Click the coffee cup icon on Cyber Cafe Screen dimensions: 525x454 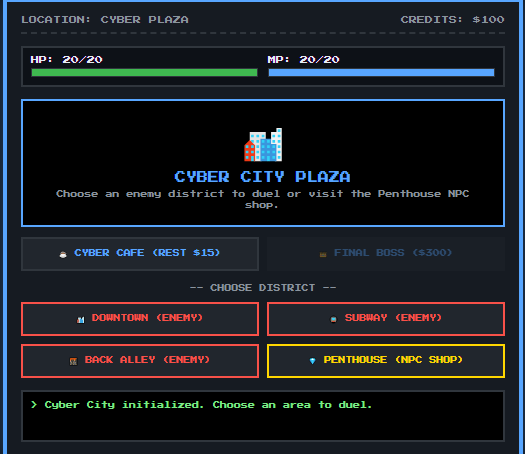click(63, 255)
